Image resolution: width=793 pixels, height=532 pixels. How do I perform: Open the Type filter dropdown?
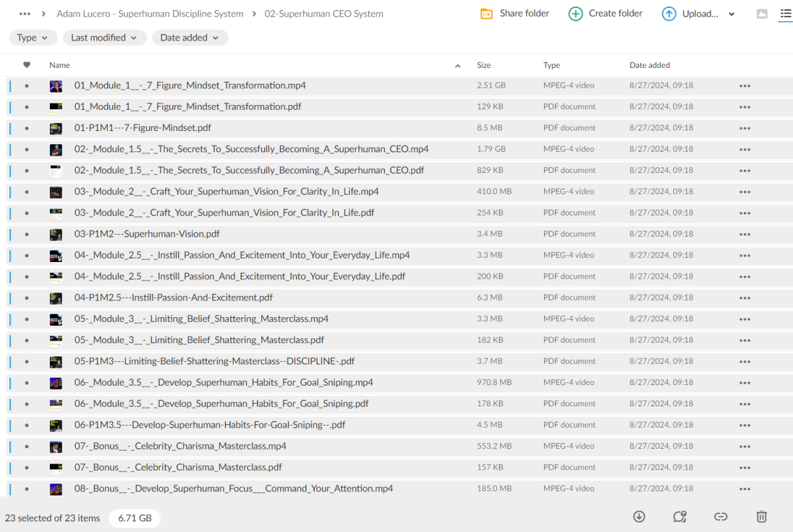(33, 38)
